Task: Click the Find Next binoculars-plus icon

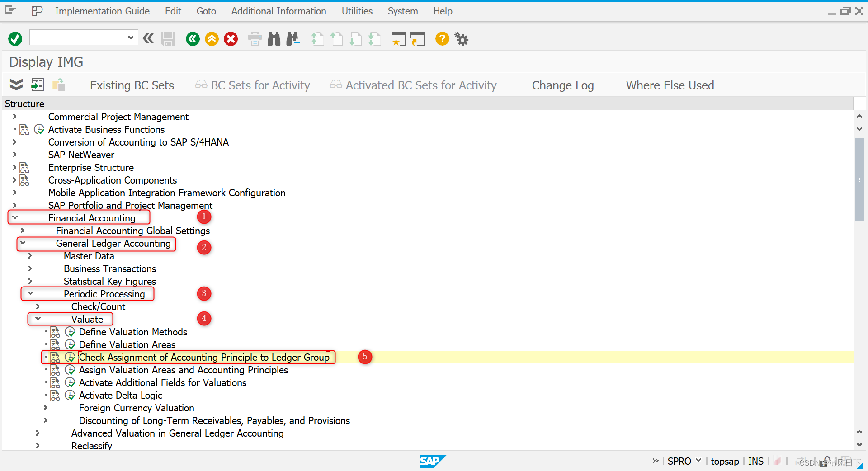Action: [x=293, y=39]
